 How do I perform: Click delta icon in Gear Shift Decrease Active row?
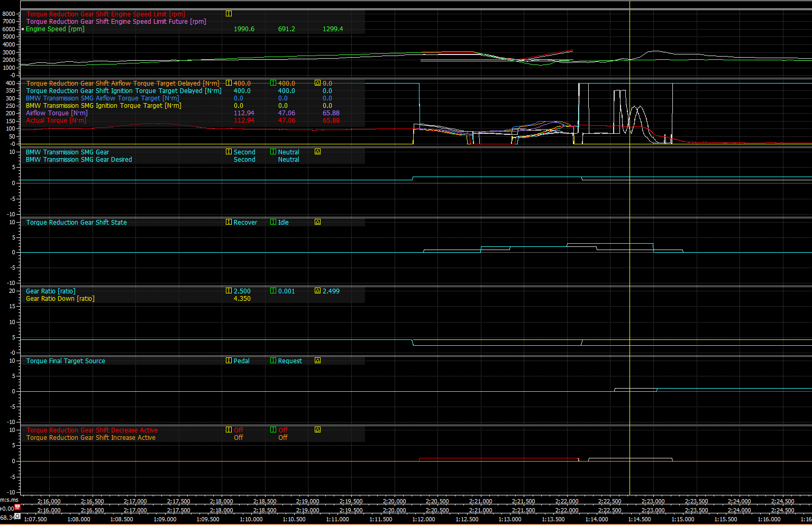pos(317,430)
